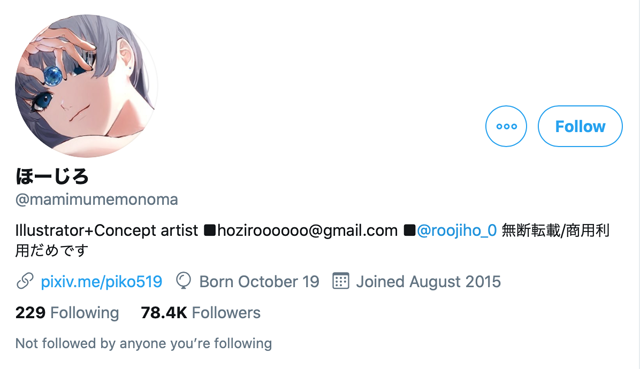Follow the ほーじろ account

pos(580,126)
